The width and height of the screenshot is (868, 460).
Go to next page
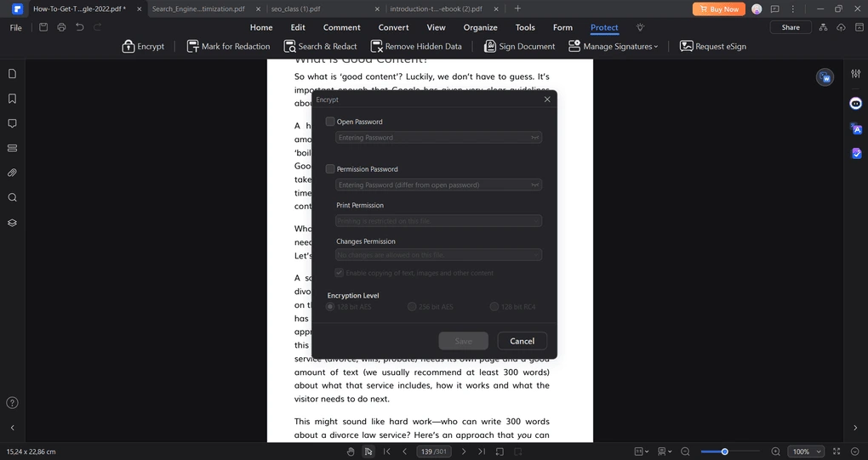click(464, 451)
